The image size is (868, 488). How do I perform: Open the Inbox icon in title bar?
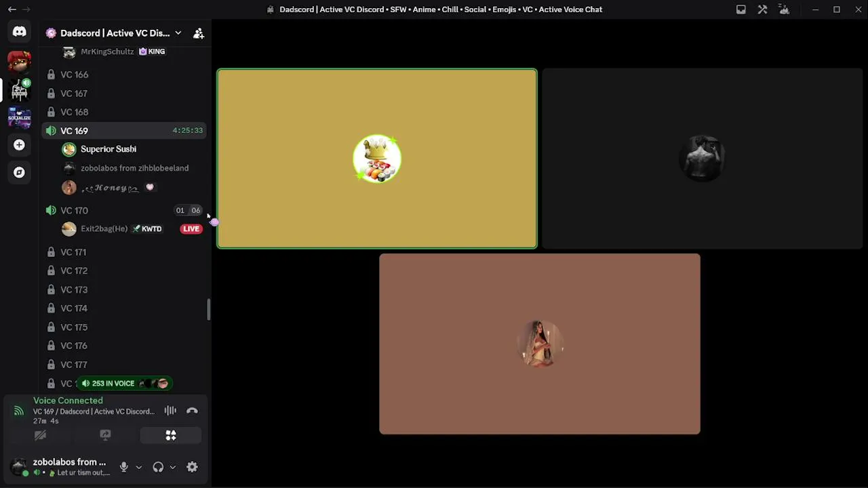741,9
